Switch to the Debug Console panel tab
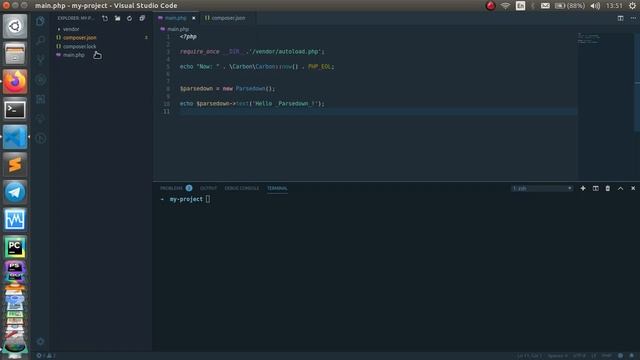640x360 pixels. coord(242,188)
